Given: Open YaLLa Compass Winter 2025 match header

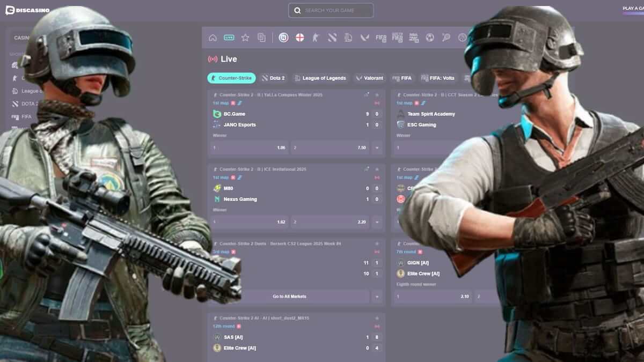Looking at the screenshot, I should coord(271,94).
